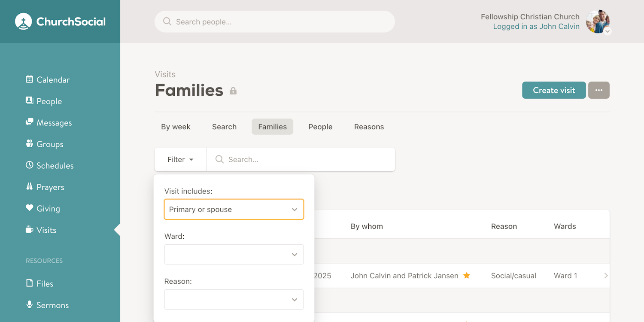Click the Create visit button
644x322 pixels.
point(554,90)
